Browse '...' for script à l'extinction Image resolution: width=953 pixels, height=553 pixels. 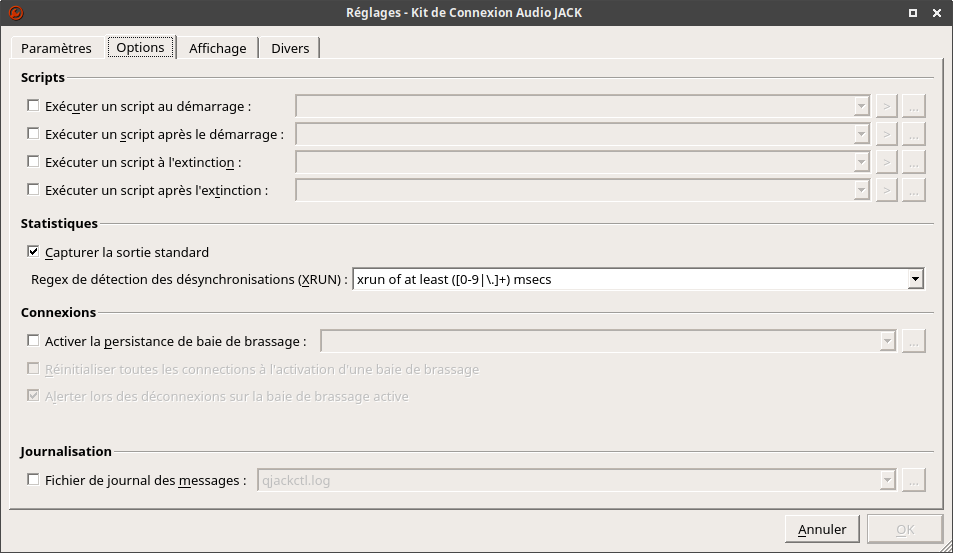(x=914, y=162)
